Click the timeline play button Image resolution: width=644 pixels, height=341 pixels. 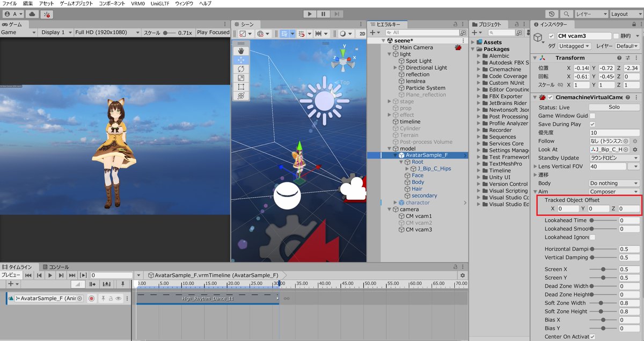(x=50, y=275)
